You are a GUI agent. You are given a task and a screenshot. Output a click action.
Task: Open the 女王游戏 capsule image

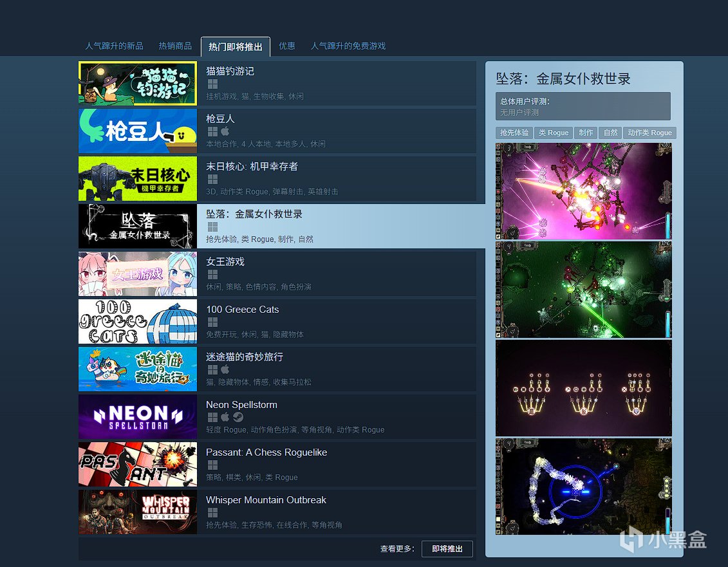click(x=138, y=274)
